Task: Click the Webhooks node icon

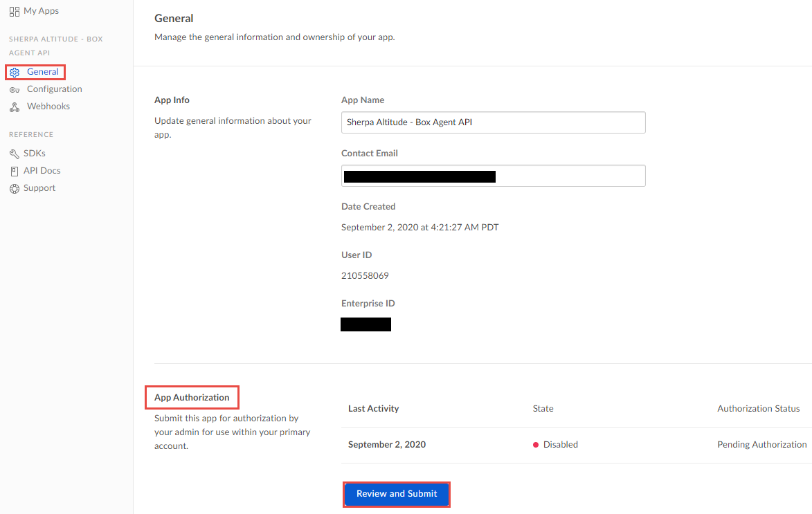Action: click(x=15, y=107)
